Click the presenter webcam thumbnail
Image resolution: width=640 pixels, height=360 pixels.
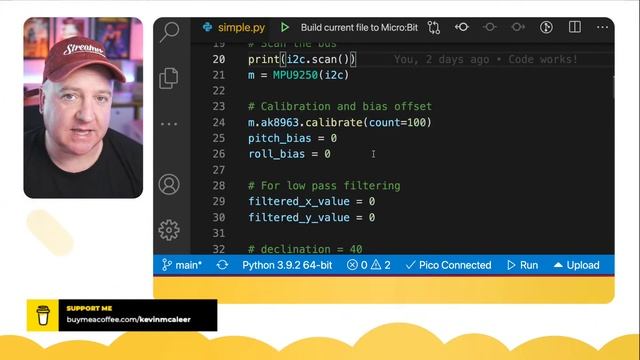coord(83,108)
